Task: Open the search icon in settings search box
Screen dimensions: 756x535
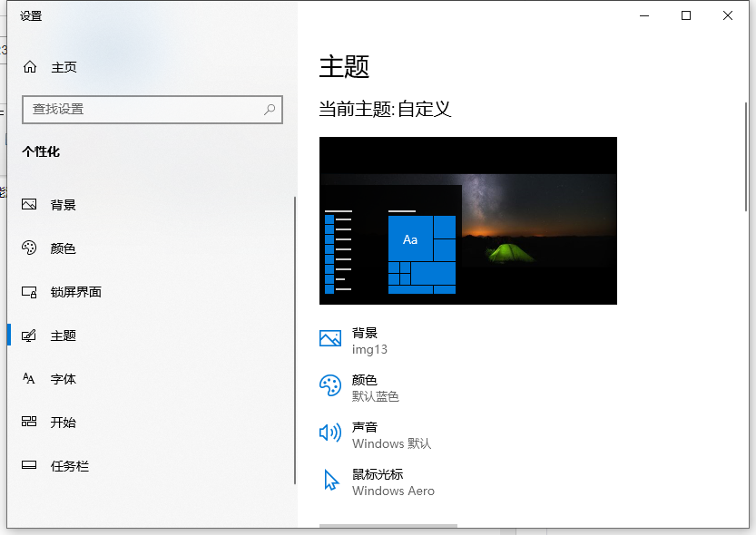Action: point(269,109)
